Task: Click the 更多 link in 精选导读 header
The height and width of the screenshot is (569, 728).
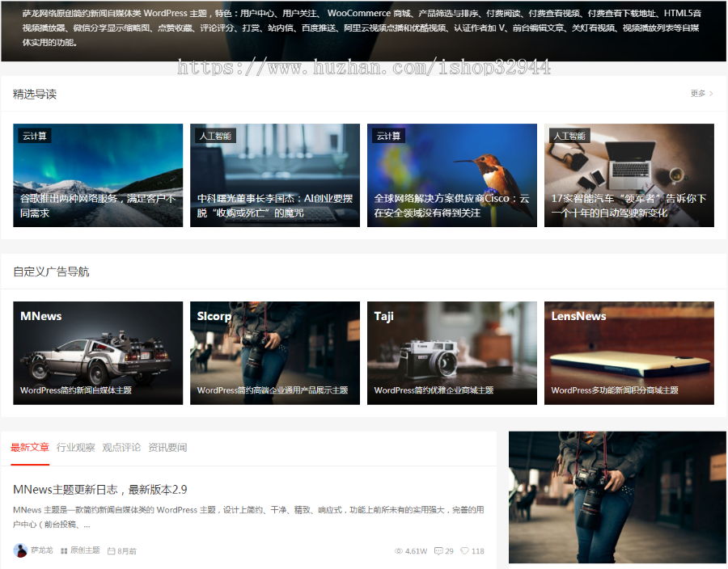Action: [x=696, y=93]
